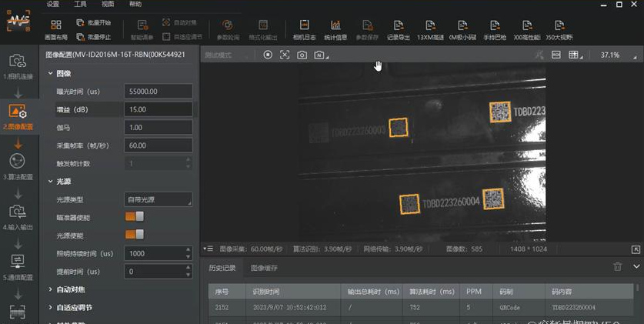Image resolution: width=644 pixels, height=324 pixels.
Task: Toggle the 光源使能 switch
Action: (x=135, y=235)
